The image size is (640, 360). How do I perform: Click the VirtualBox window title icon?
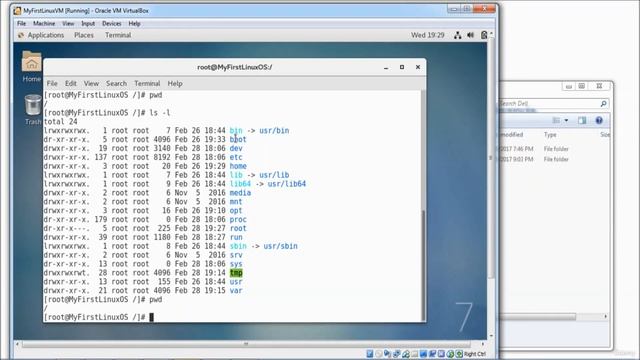pos(17,11)
